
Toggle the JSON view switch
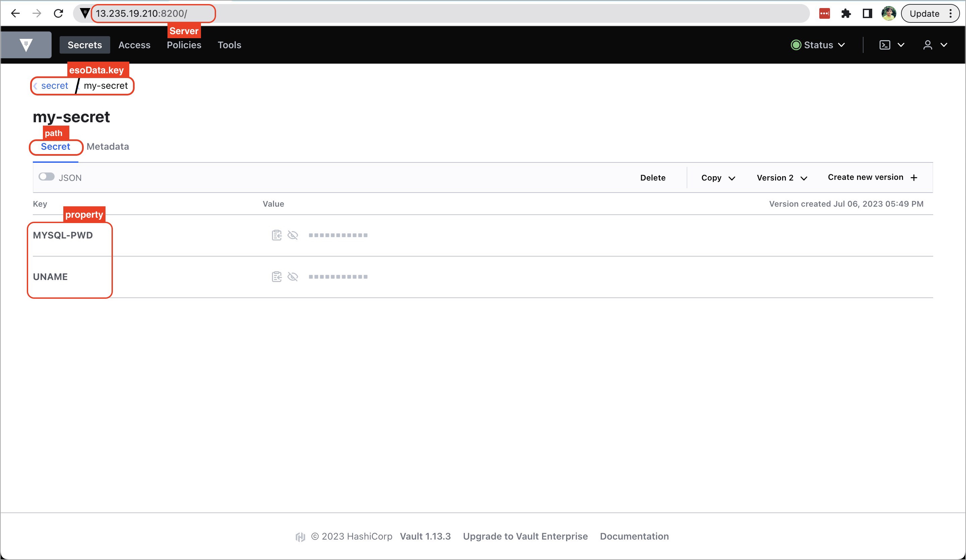46,177
